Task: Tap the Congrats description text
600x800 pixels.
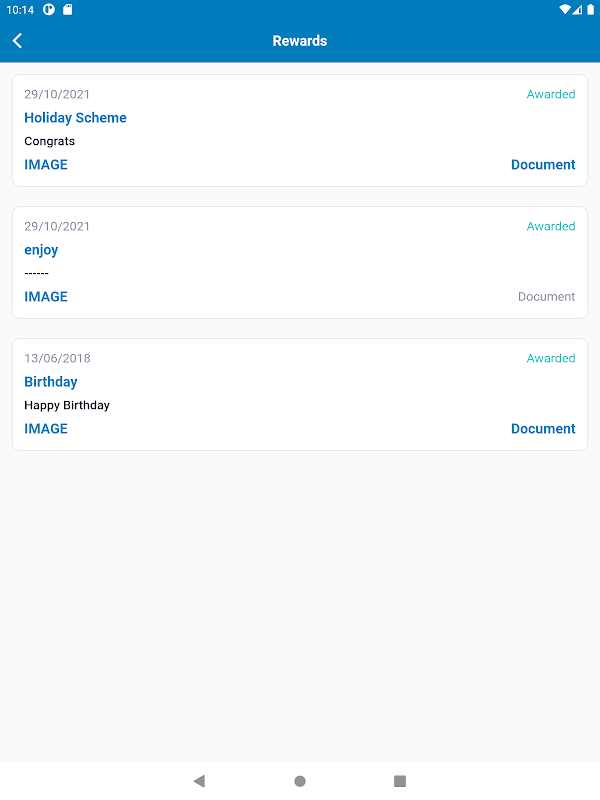Action: point(50,142)
